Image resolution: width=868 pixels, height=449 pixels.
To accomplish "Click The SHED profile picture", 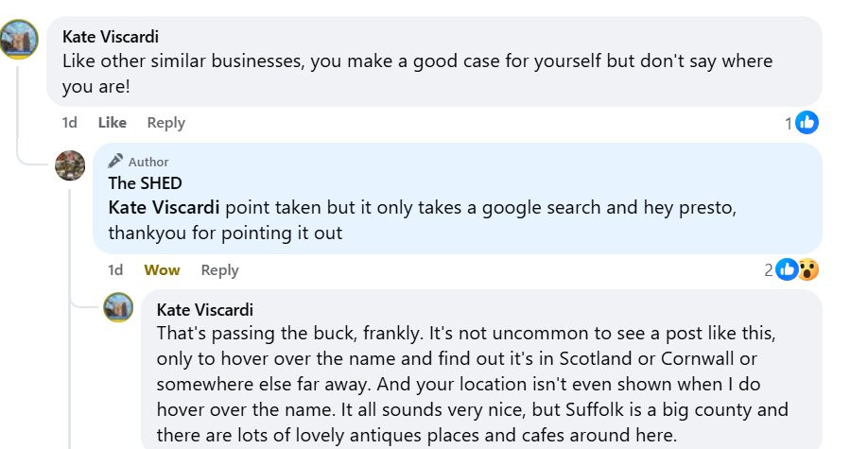I will tap(70, 165).
